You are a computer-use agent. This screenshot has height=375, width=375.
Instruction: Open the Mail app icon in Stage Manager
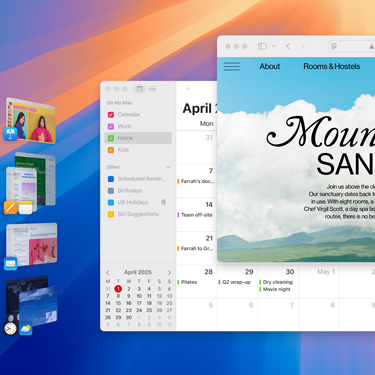(x=10, y=263)
